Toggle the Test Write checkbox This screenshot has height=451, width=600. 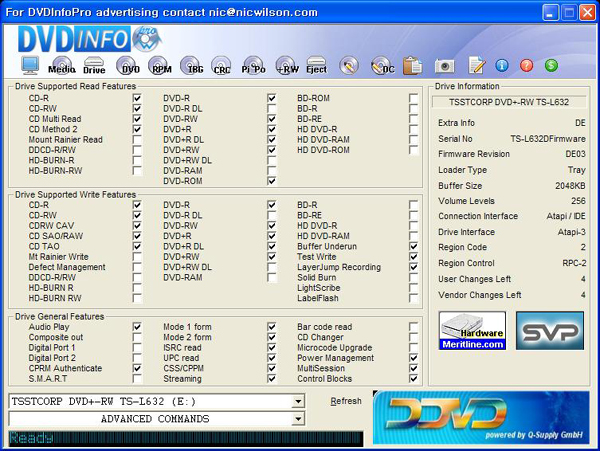pyautogui.click(x=413, y=256)
